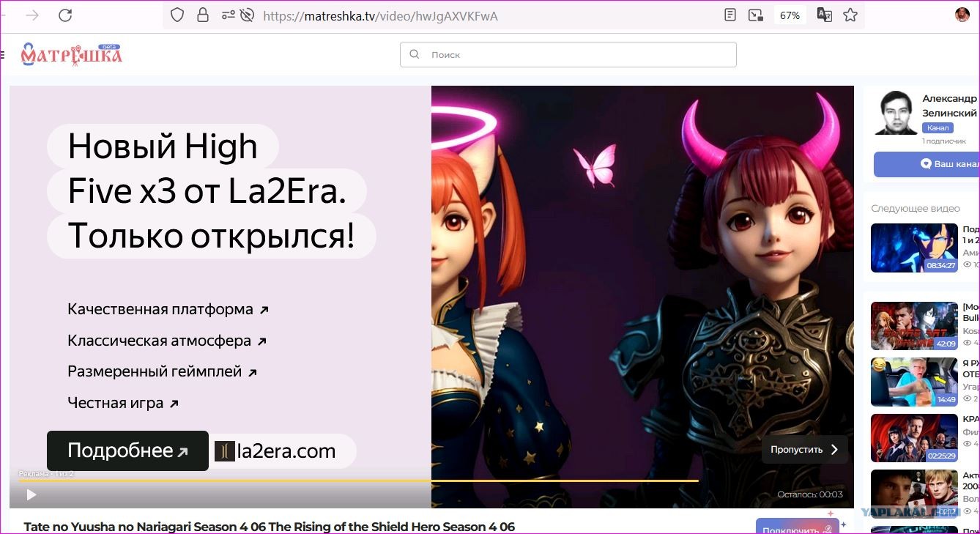980x534 pixels.
Task: Click the Следующее видео heading
Action: click(916, 209)
